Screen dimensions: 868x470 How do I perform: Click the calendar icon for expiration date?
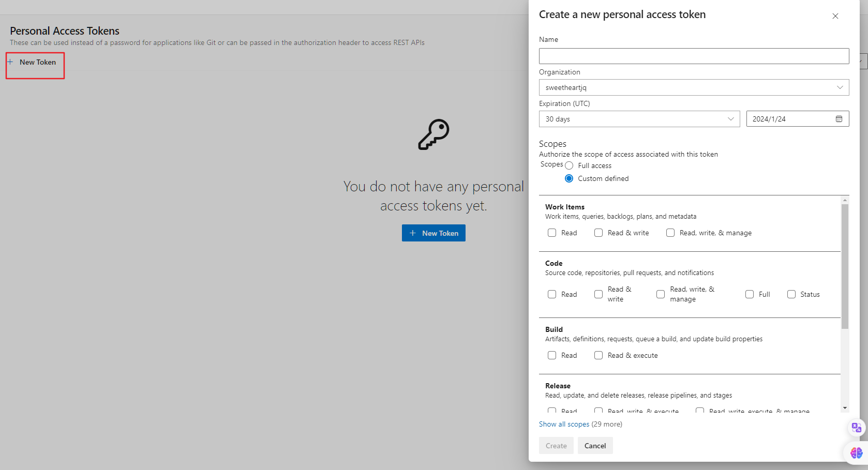click(x=839, y=119)
